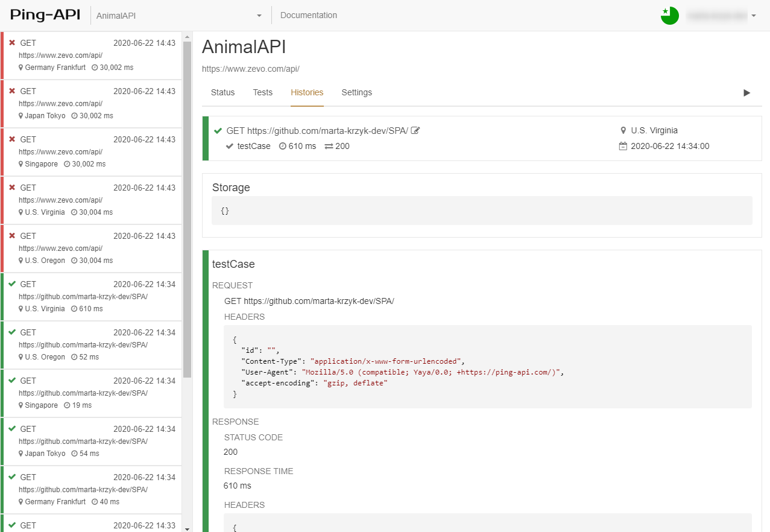The width and height of the screenshot is (770, 532).
Task: Click the calendar icon beside 2020-06-22 14:34:00
Action: [623, 146]
